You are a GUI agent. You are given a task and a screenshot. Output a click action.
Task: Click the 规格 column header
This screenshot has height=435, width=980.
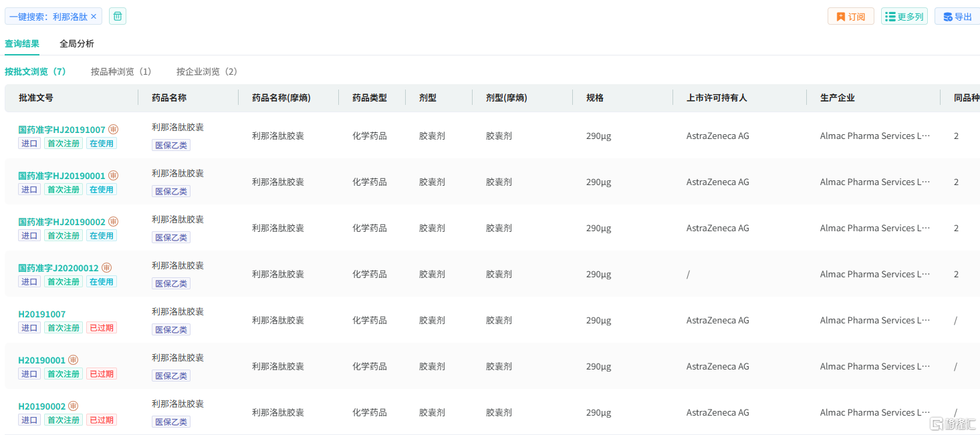595,98
